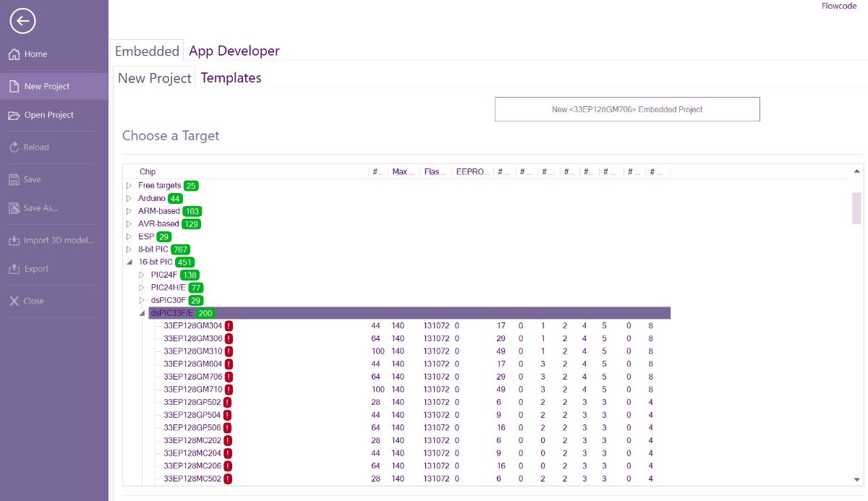Click red warning icon beside 33EP128MC206
The width and height of the screenshot is (868, 501).
point(228,466)
